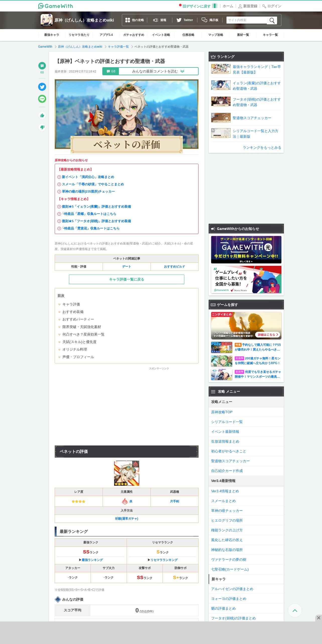Click 詳細はこちら on Zelda banner
The height and width of the screenshot is (644, 322).
(268, 335)
